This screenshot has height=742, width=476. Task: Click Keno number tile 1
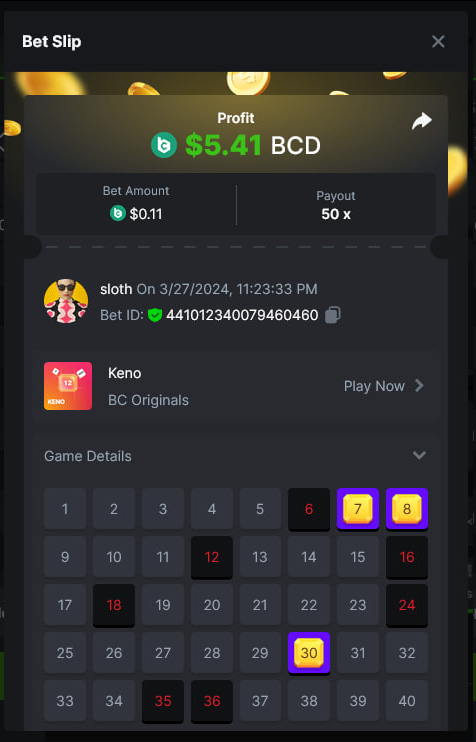point(65,509)
